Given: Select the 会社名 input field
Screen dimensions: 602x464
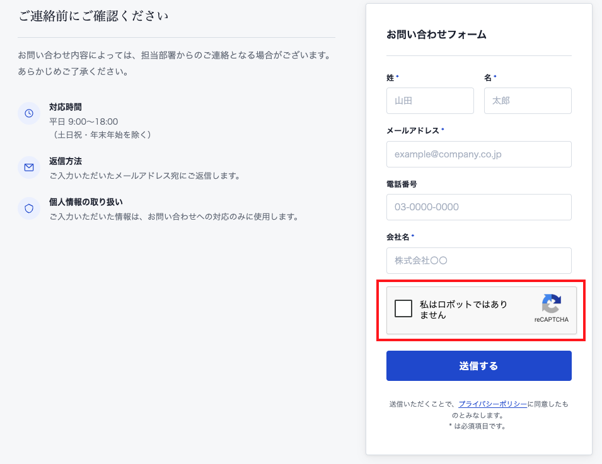Looking at the screenshot, I should click(479, 261).
